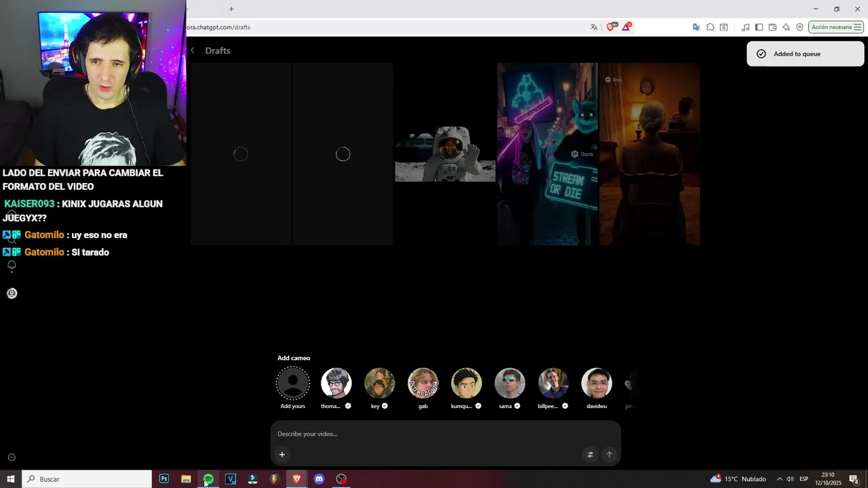The image size is (868, 488).
Task: Select the gab cameo avatar
Action: click(x=423, y=384)
